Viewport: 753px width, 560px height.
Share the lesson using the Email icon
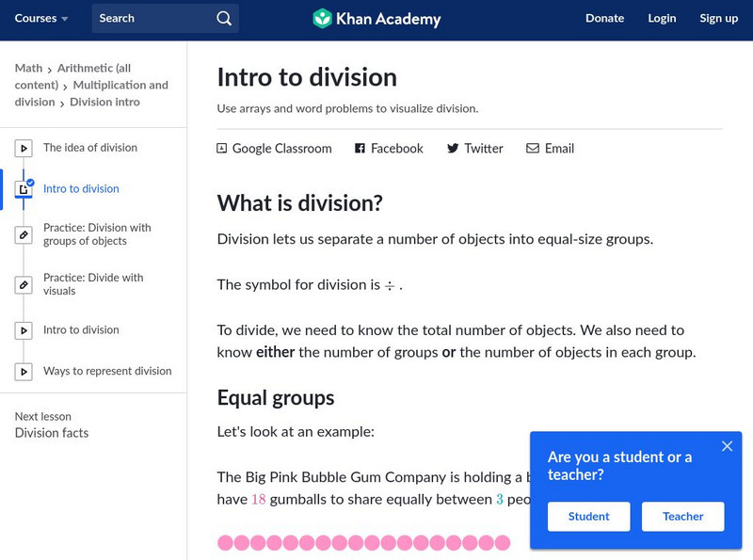534,148
